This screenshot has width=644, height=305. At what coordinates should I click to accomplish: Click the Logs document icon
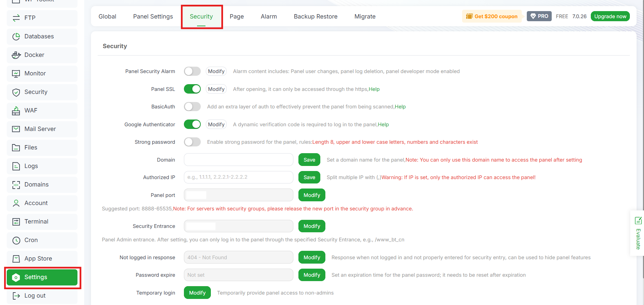point(16,166)
